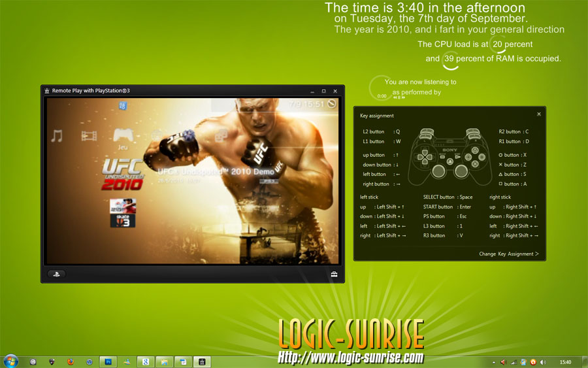Click the media playback controls under 'as performed by'
The width and height of the screenshot is (588, 368).
point(399,97)
